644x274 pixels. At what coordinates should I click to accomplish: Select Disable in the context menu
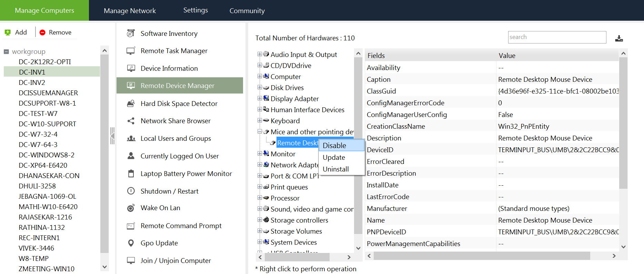click(334, 146)
